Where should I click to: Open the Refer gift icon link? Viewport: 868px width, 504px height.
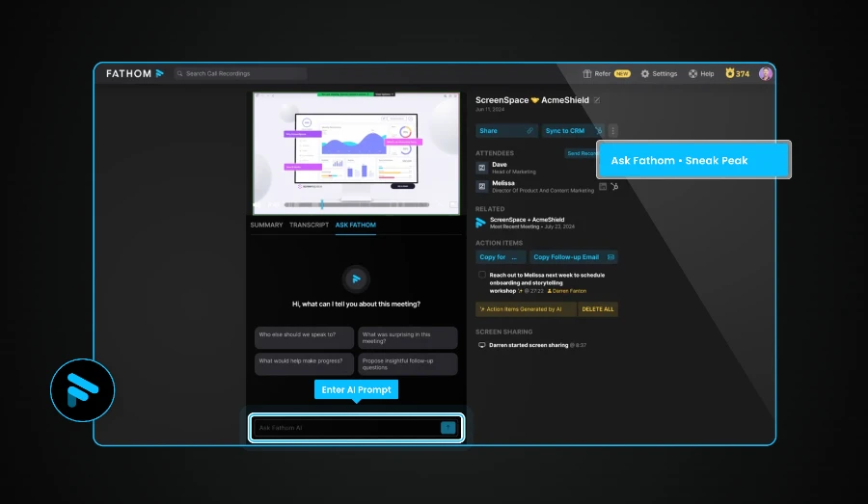click(586, 73)
